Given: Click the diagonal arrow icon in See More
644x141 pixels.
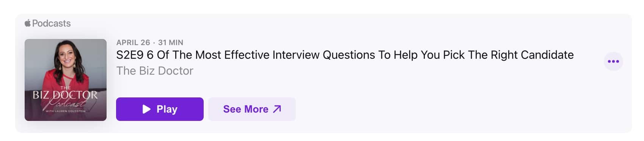Looking at the screenshot, I should pyautogui.click(x=277, y=109).
